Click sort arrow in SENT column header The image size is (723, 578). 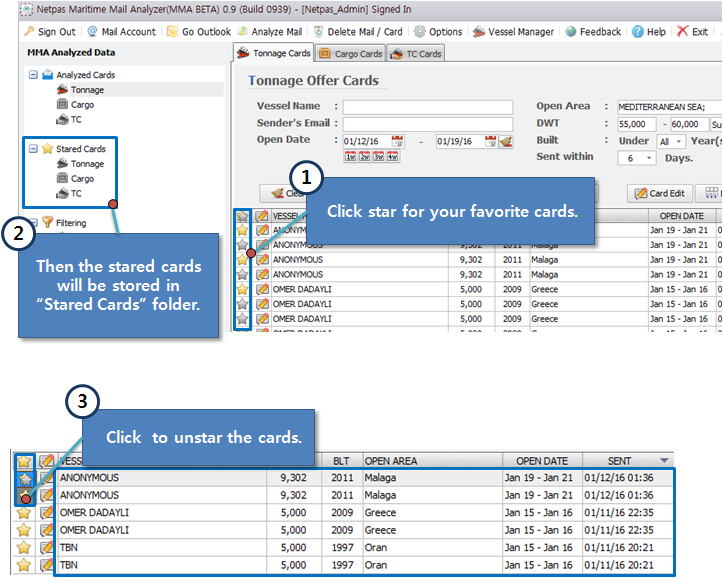tap(664, 460)
